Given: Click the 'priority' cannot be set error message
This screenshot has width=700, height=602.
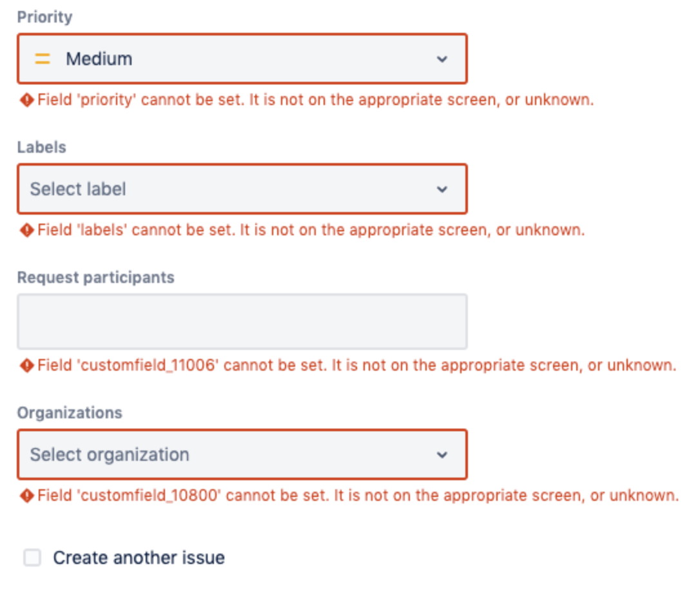Looking at the screenshot, I should point(316,99).
